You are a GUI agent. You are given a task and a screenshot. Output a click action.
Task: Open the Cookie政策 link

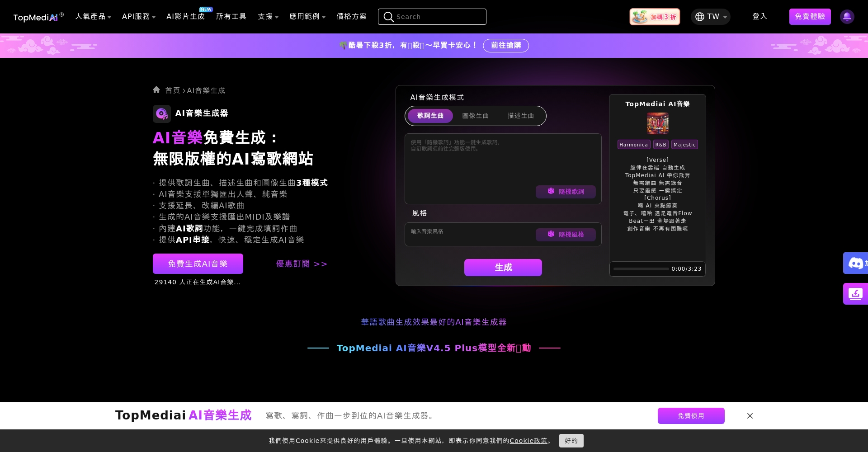coord(528,441)
